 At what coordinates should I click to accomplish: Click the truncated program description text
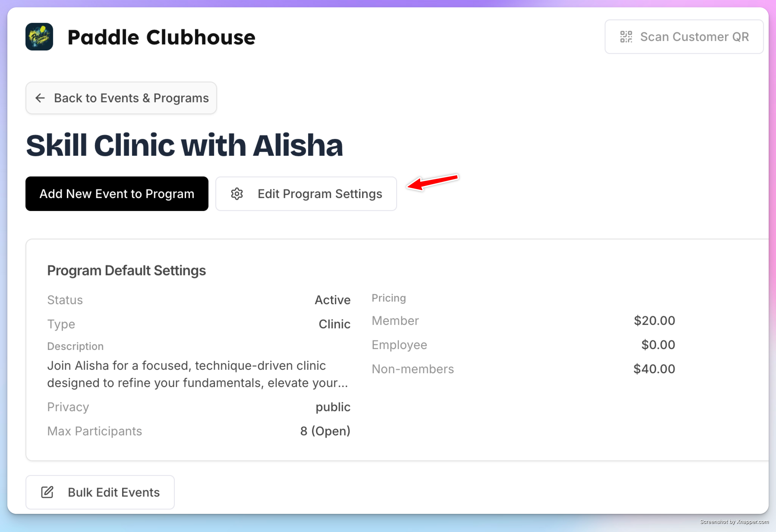click(x=198, y=375)
